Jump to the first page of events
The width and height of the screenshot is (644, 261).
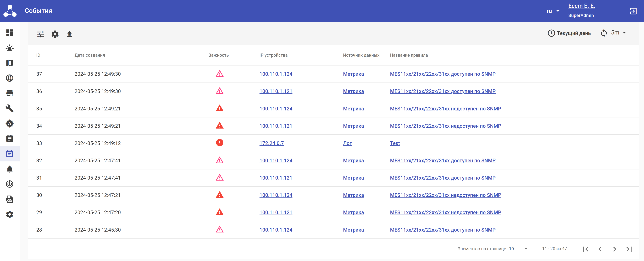(586, 249)
